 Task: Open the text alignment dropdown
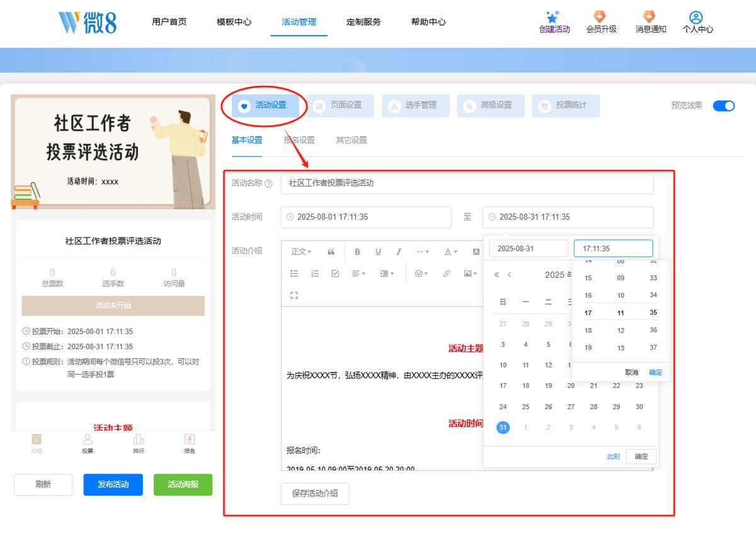358,273
